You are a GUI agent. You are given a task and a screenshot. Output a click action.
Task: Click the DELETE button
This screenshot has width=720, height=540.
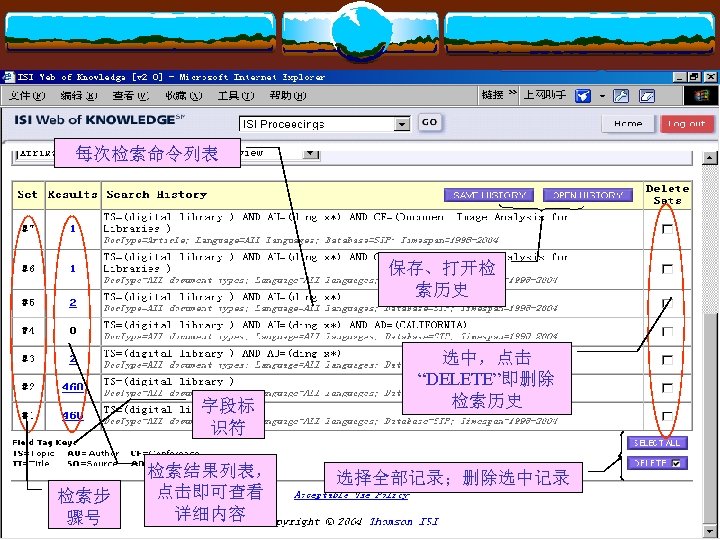pos(657,463)
